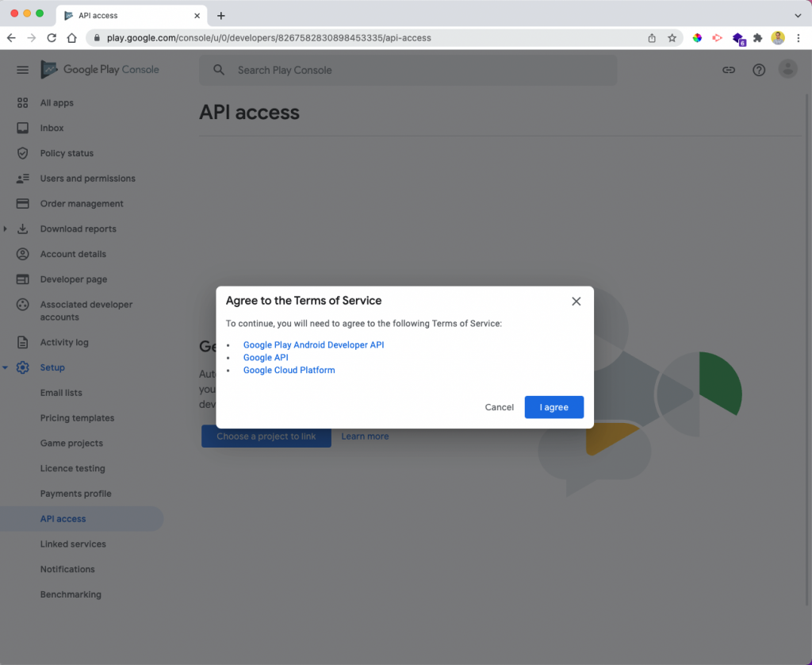Open Chrome three-dot menu

coord(798,38)
